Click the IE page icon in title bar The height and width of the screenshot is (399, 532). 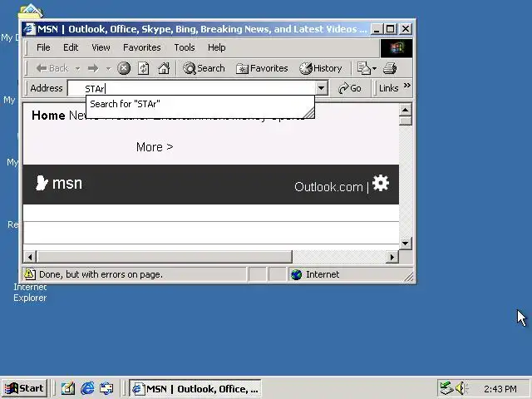tap(30, 29)
